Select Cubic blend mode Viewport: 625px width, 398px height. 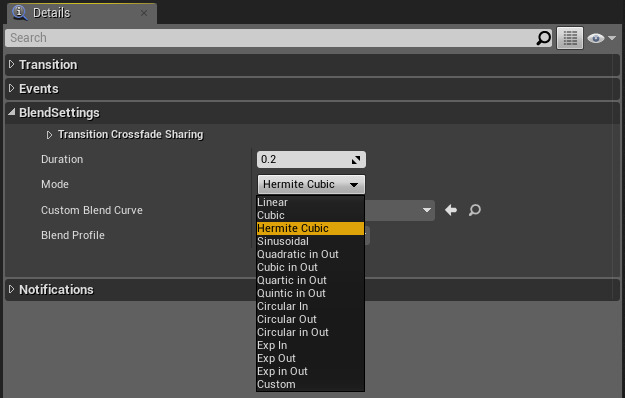click(311, 216)
